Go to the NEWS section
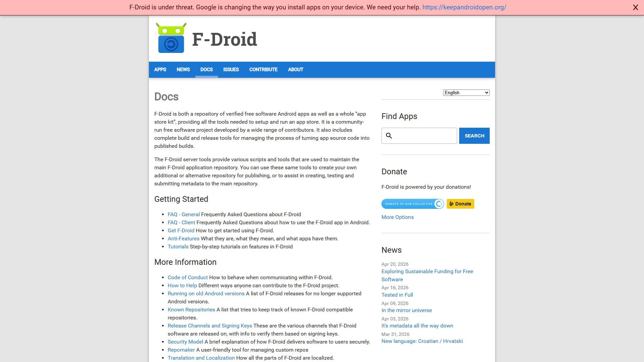 (183, 69)
